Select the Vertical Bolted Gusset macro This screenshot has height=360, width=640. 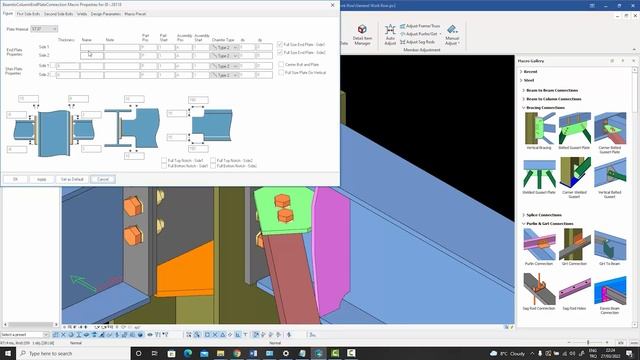tap(610, 178)
